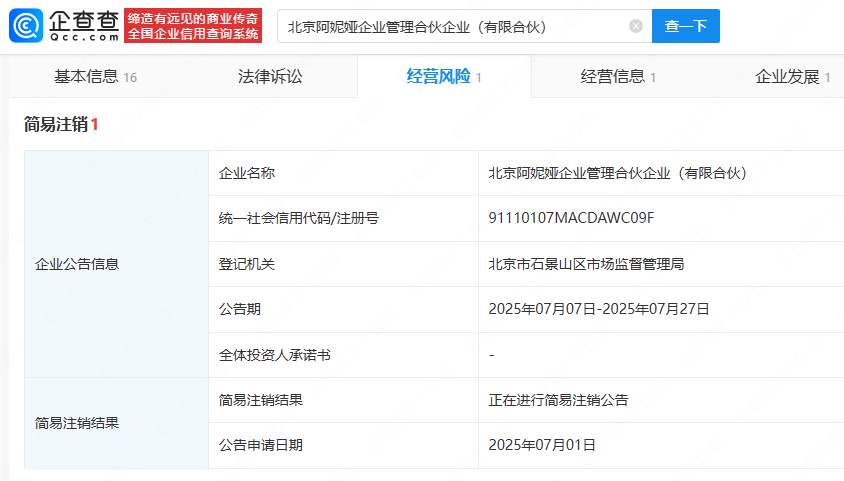
Task: Click the 公告申请日期 label
Action: point(261,445)
